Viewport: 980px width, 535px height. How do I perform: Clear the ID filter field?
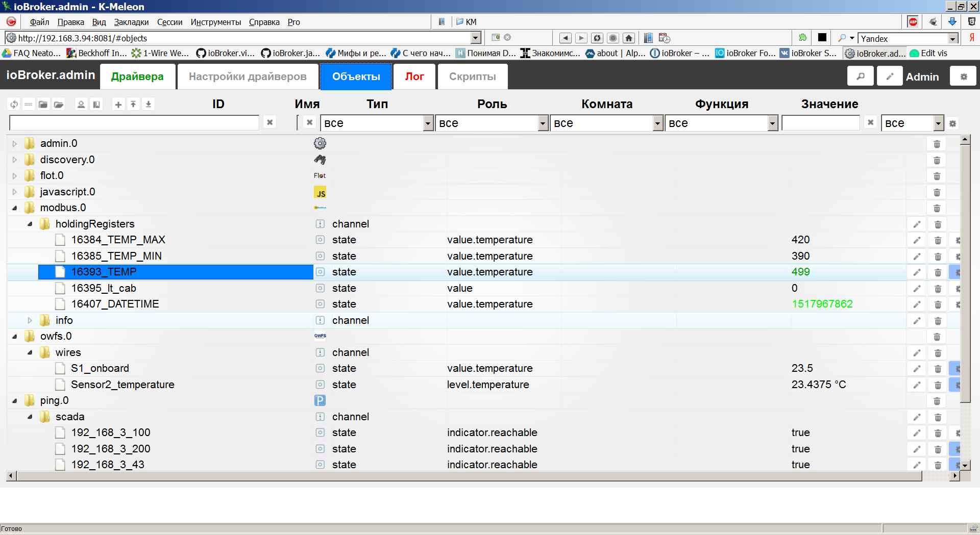[270, 122]
